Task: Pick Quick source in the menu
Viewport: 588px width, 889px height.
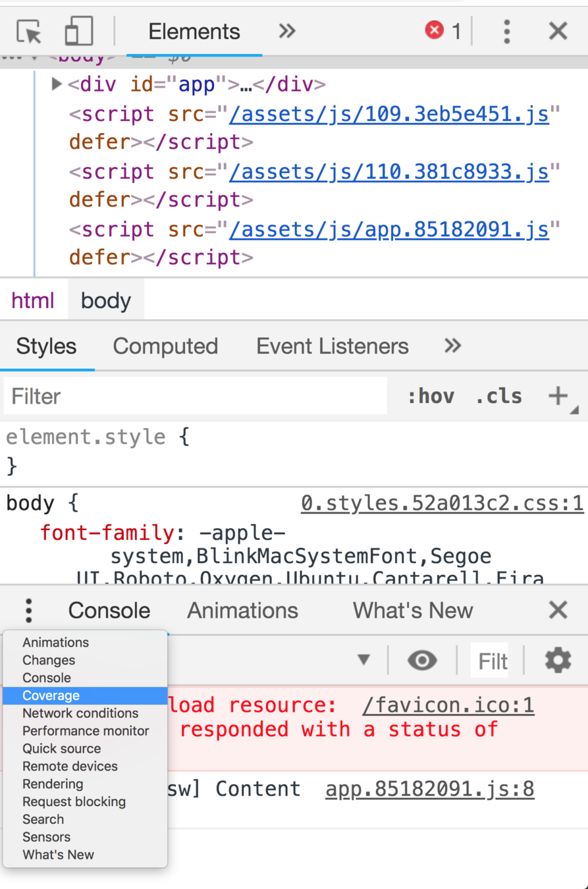Action: (x=85, y=749)
